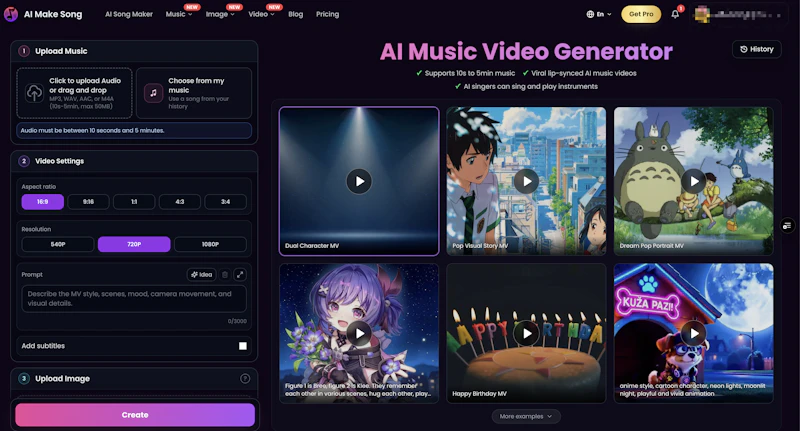
Task: Open History
Action: point(757,49)
